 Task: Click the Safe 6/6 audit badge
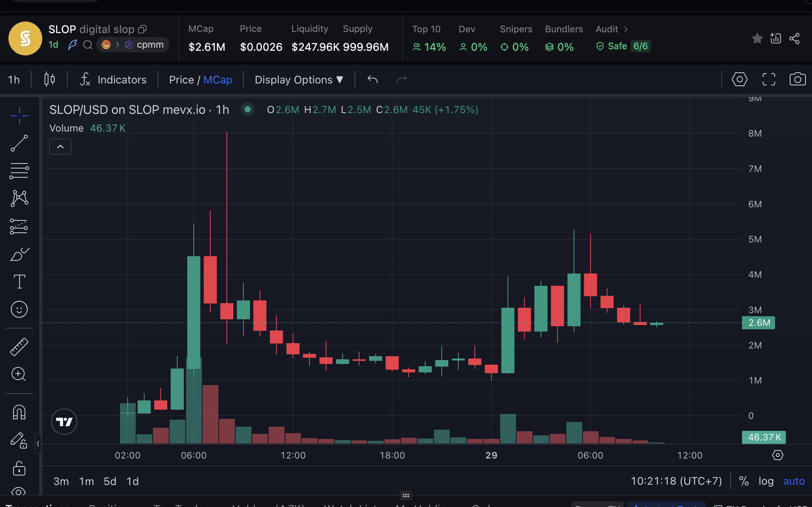623,46
